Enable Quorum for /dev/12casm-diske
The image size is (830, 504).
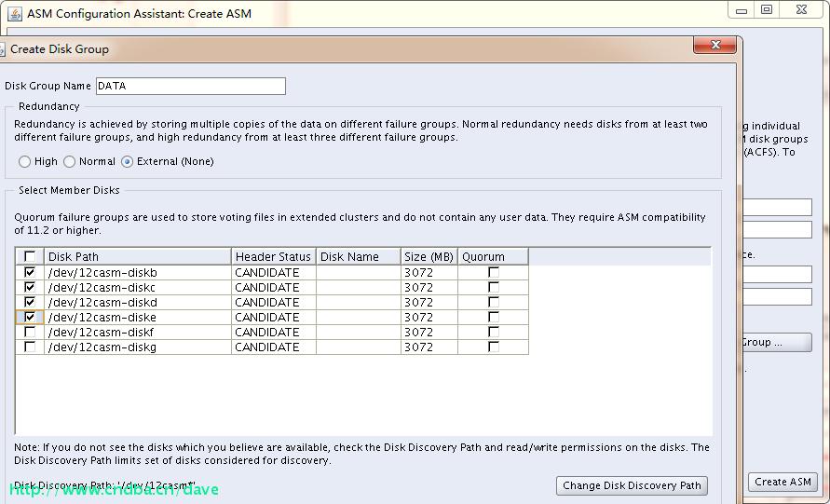(494, 317)
